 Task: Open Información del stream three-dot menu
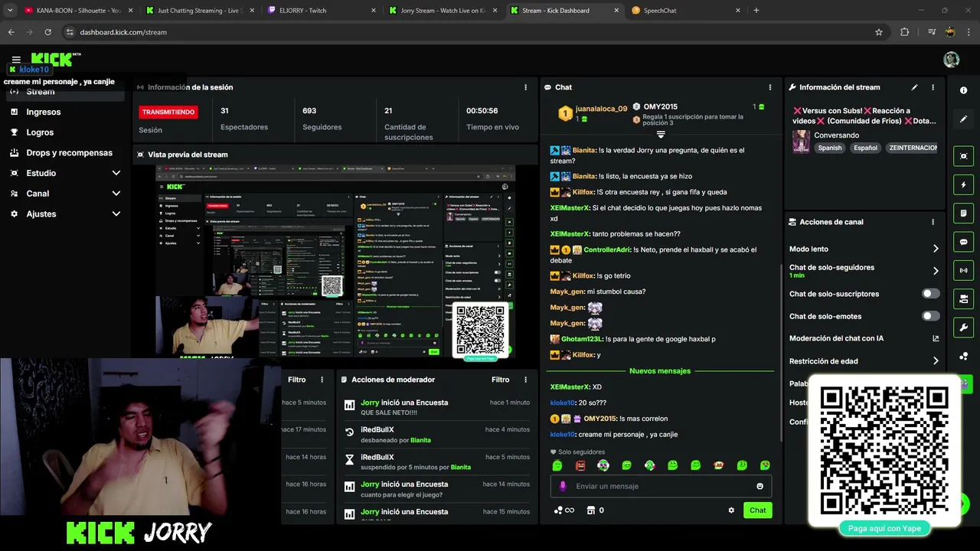[933, 87]
